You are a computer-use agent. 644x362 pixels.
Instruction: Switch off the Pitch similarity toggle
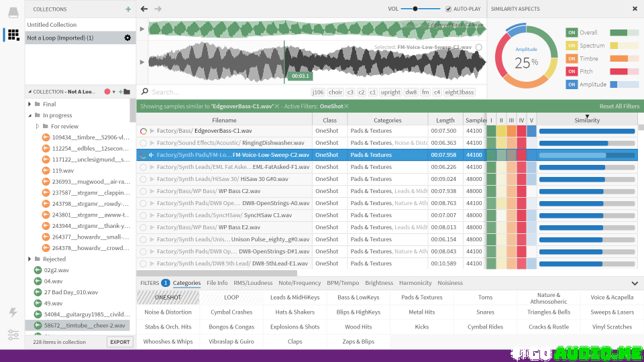[x=572, y=71]
